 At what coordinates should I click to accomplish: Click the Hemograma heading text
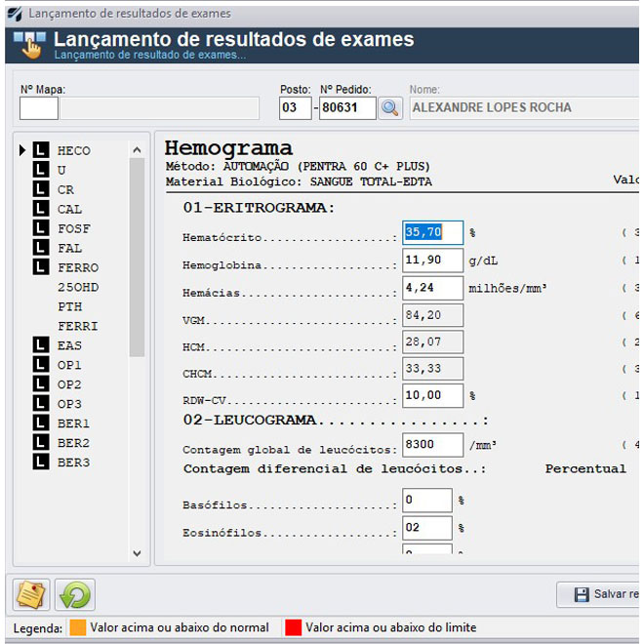point(228,148)
